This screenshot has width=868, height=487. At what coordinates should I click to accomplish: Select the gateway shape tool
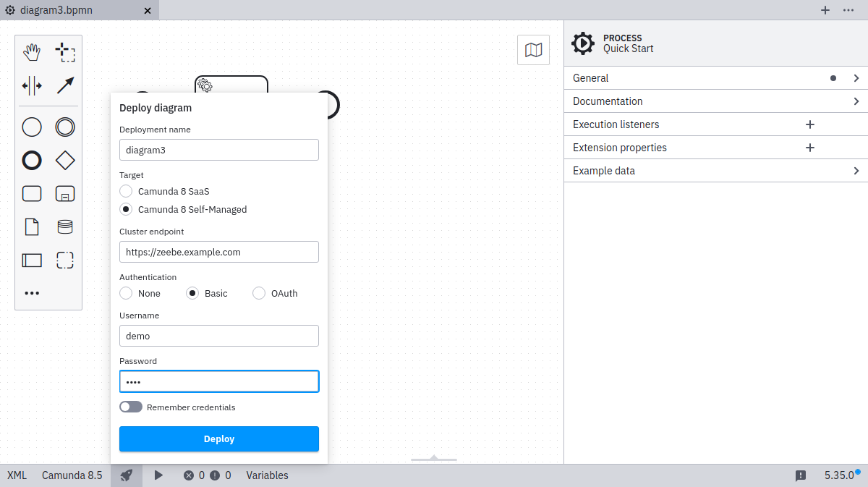point(65,160)
